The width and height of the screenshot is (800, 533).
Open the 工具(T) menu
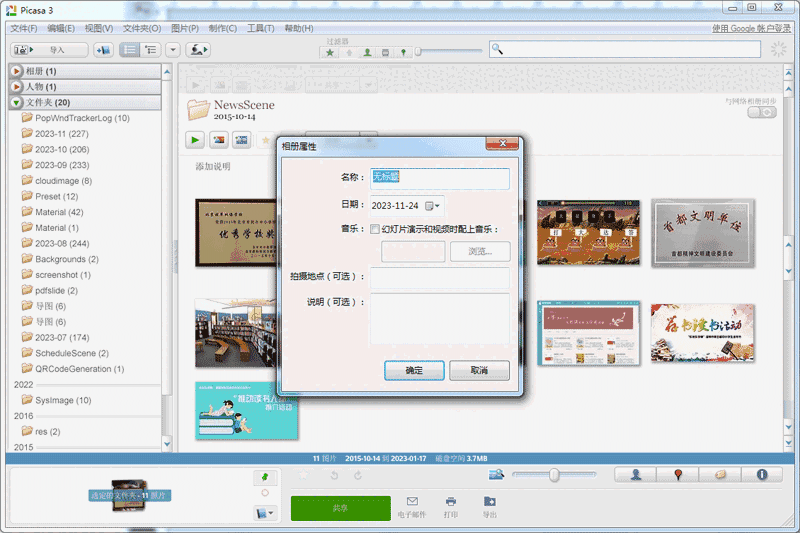261,28
